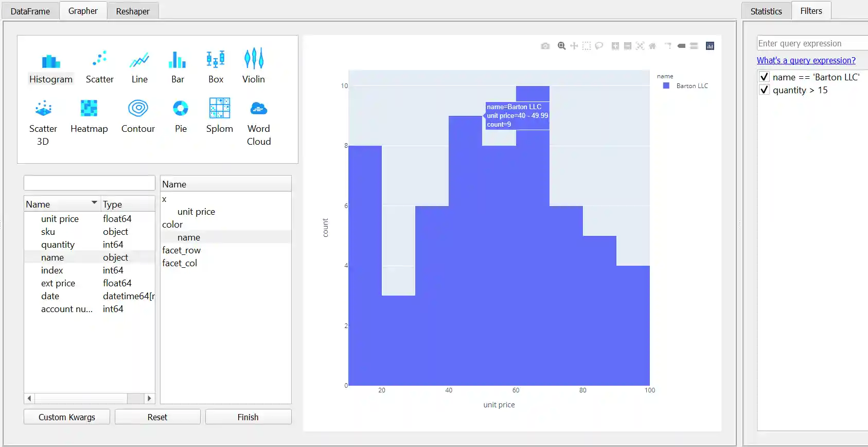Click 'unit price' under the x argument
The width and height of the screenshot is (868, 447).
click(226, 212)
